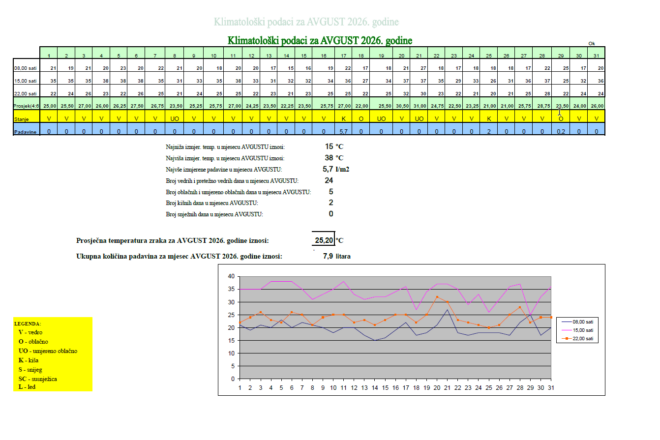This screenshot has height=440, width=660.
Task: Select the Padavine row label cell
Action: pos(27,129)
